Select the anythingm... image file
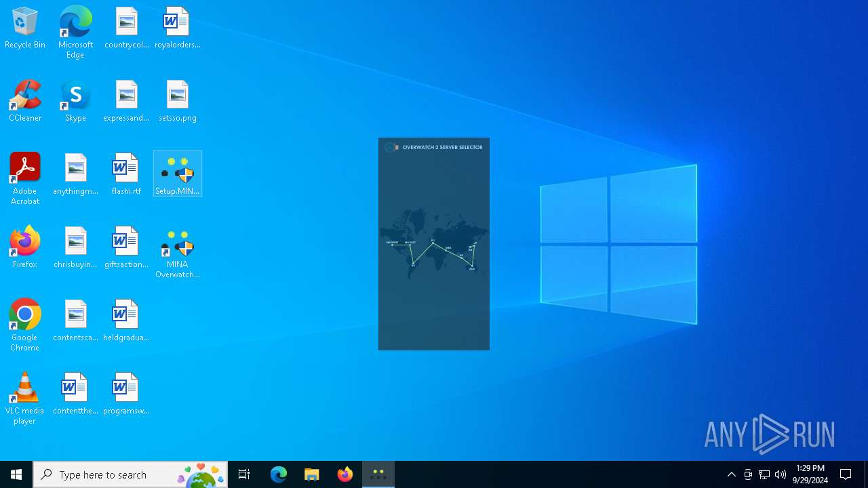This screenshot has width=868, height=488. click(x=75, y=175)
